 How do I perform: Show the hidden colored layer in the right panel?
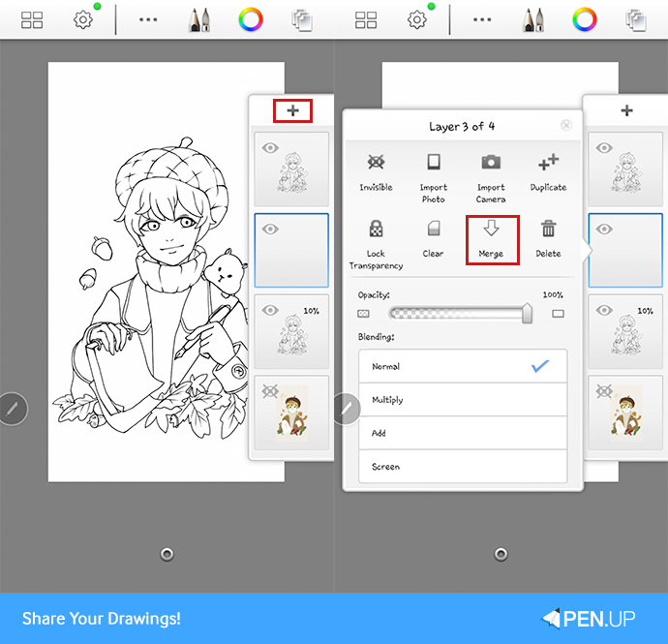coord(604,391)
